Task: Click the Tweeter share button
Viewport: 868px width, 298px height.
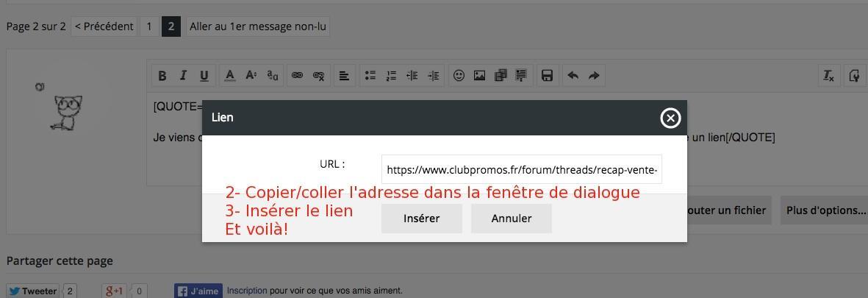Action: pyautogui.click(x=34, y=291)
